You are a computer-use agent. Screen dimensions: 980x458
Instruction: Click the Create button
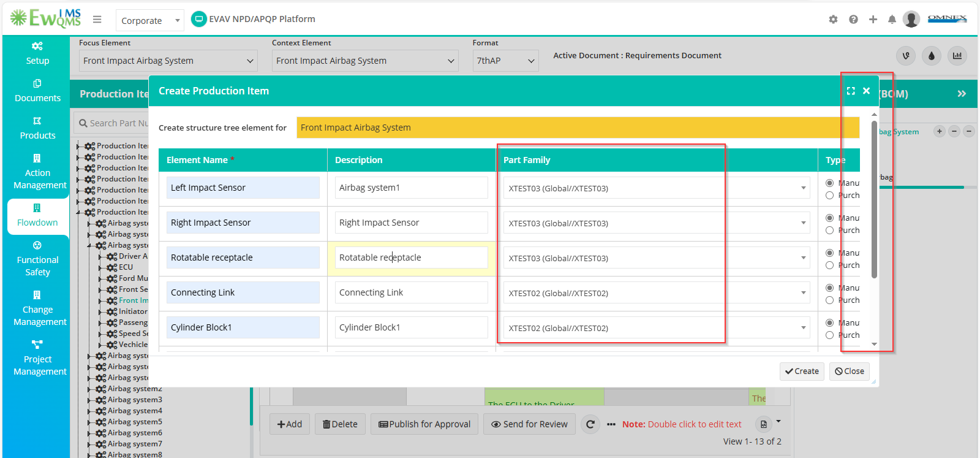802,371
